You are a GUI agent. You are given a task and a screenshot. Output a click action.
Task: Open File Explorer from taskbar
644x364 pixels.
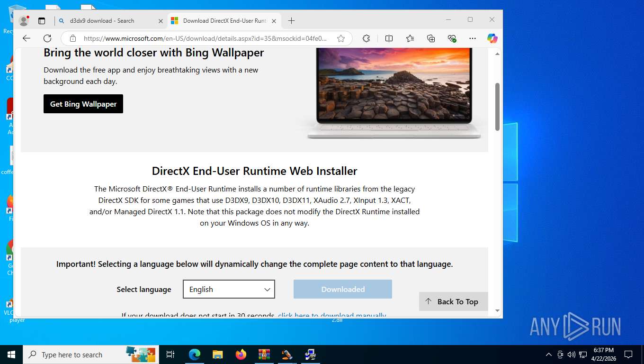coord(217,355)
